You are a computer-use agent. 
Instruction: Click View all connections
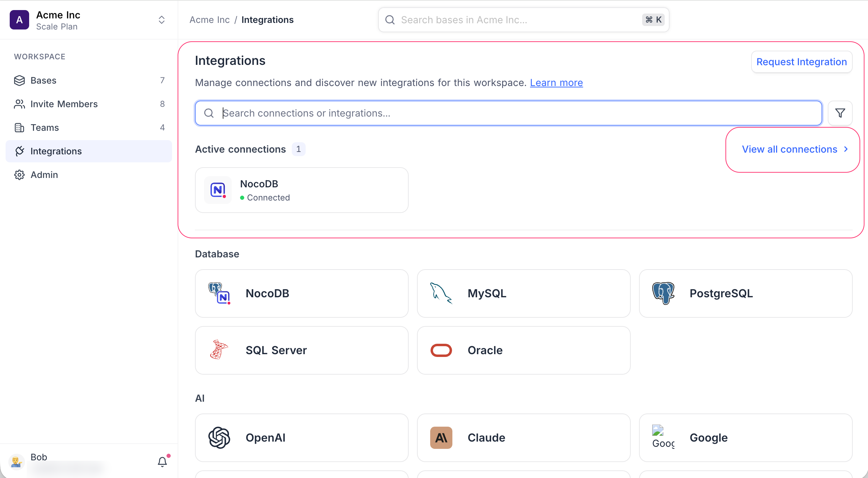[790, 149]
